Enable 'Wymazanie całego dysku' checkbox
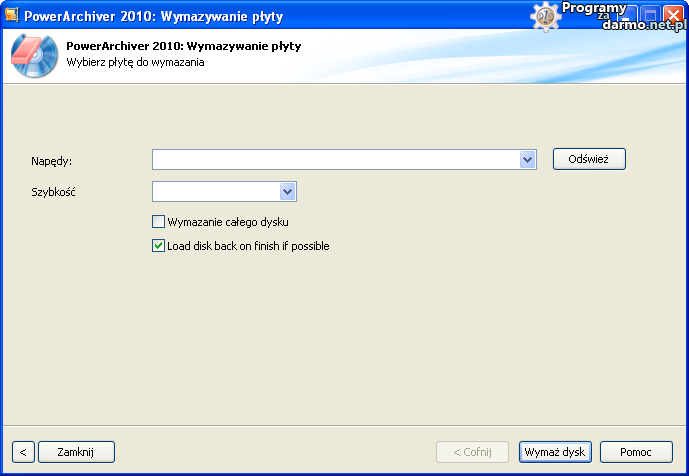Image resolution: width=689 pixels, height=476 pixels. click(x=158, y=222)
